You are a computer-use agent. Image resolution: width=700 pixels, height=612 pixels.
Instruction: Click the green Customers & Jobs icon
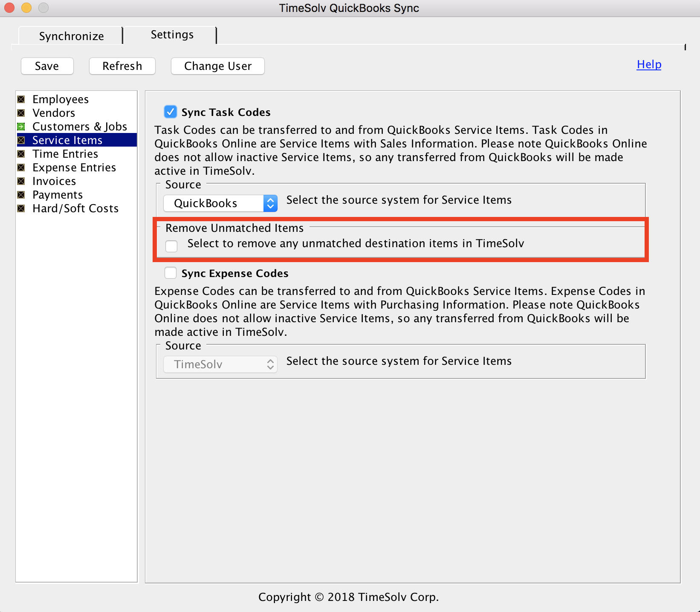[21, 127]
